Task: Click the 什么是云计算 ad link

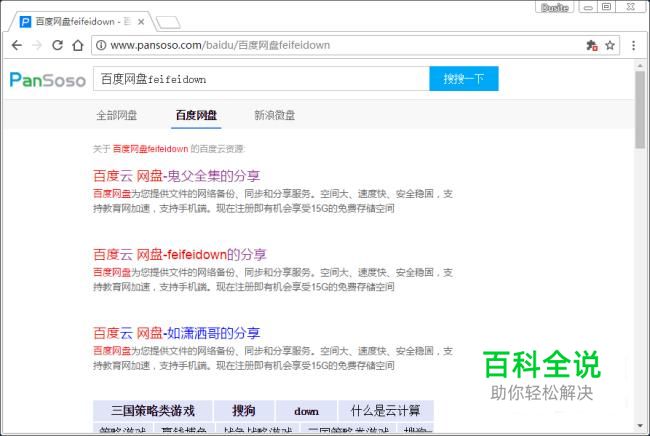Action: [386, 410]
